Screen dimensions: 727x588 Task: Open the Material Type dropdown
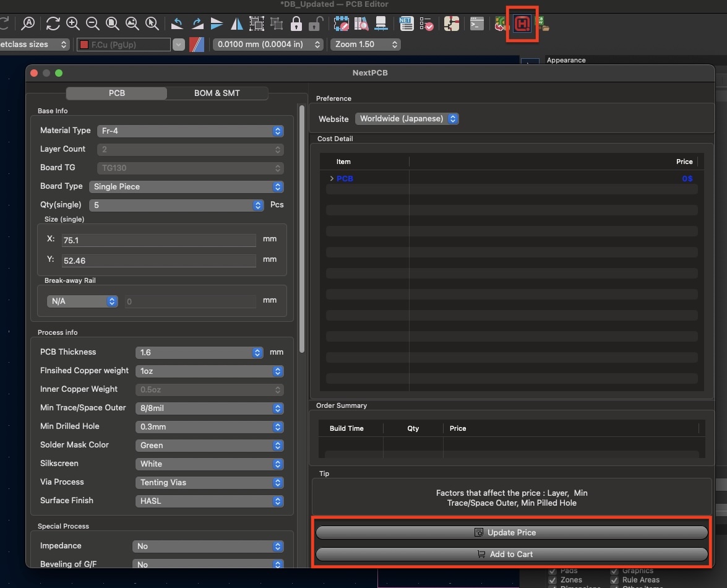[x=190, y=131]
